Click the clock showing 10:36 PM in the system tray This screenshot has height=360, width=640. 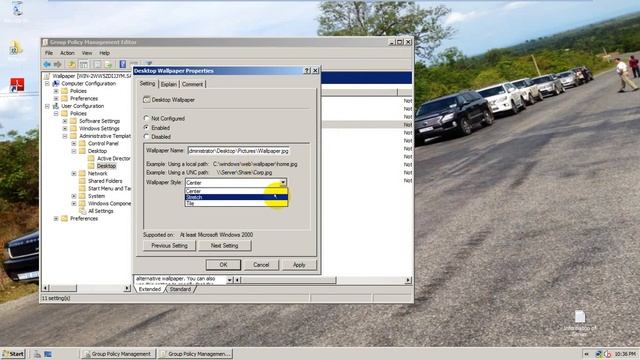tap(625, 354)
